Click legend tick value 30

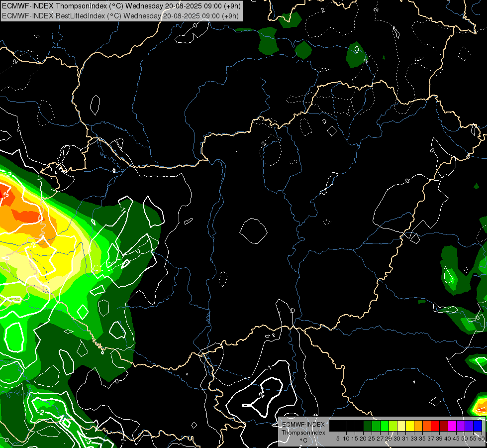click(397, 439)
